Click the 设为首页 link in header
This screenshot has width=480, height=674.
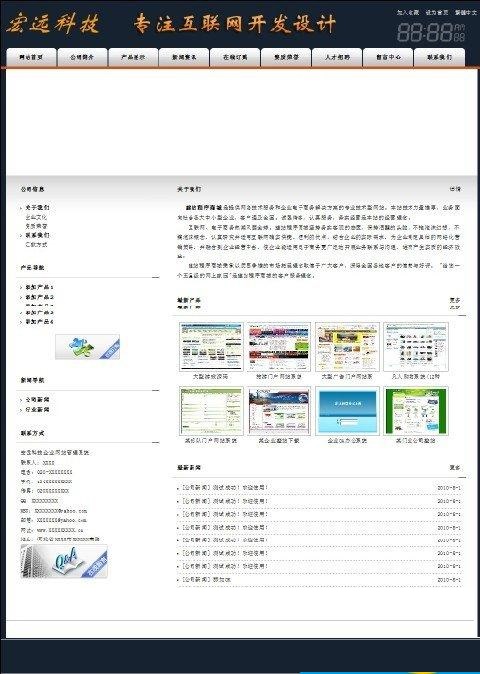tap(437, 12)
